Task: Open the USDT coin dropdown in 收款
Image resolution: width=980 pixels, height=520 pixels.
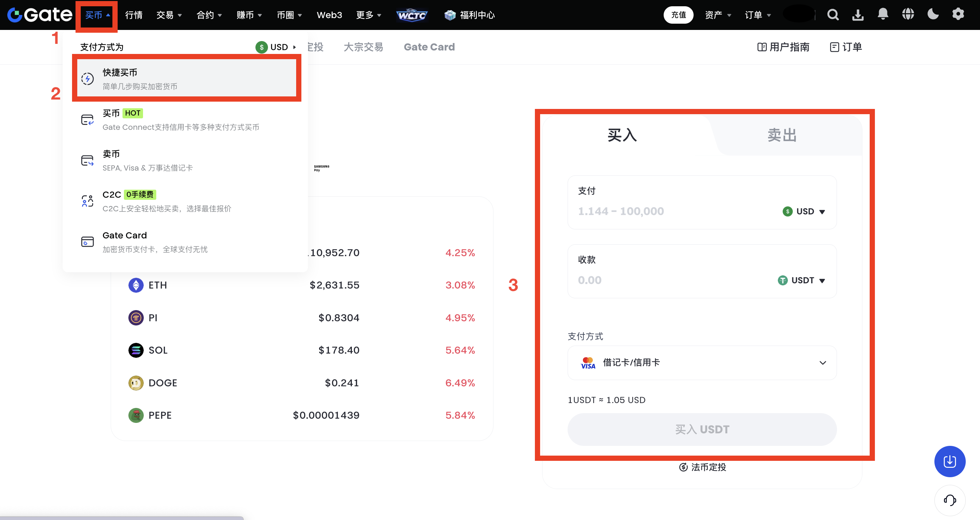Action: [x=801, y=280]
